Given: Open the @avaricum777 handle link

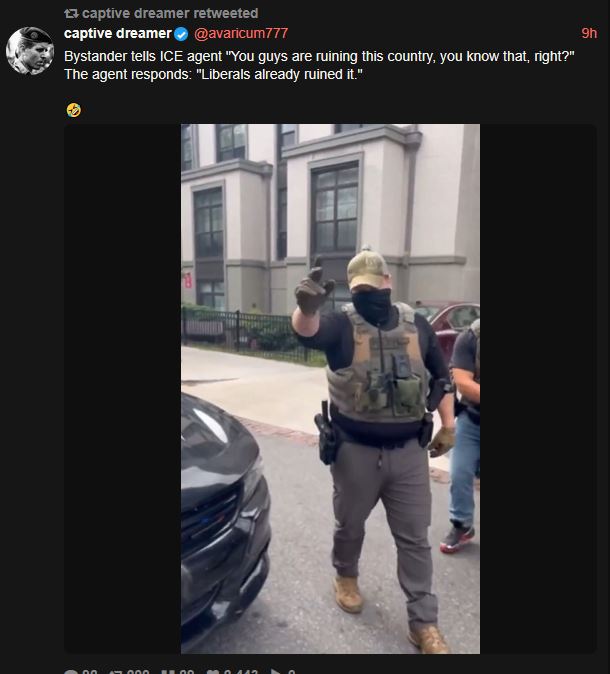Looking at the screenshot, I should coord(241,34).
